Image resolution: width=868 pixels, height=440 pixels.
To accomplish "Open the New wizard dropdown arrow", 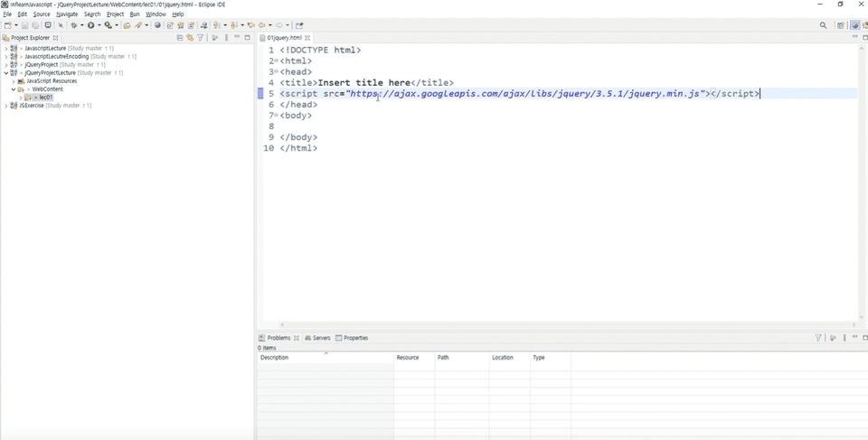I will pos(16,25).
